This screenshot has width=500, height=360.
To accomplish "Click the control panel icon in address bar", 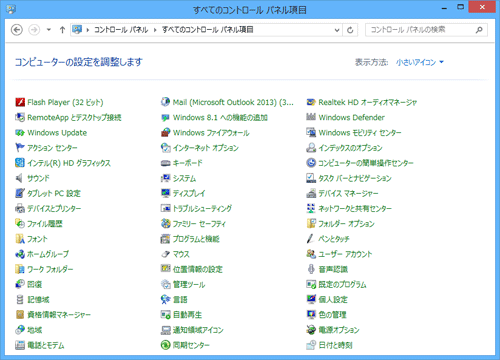I will click(77, 30).
